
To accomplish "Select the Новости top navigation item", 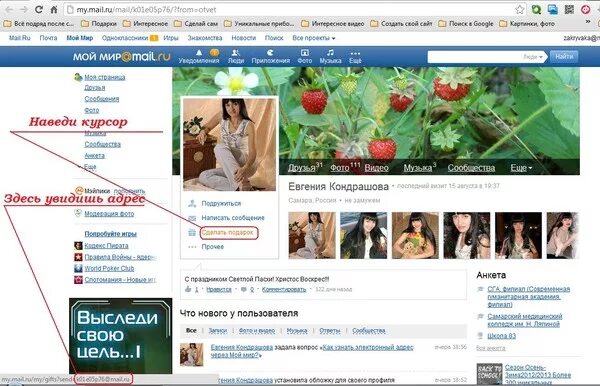I will point(243,38).
